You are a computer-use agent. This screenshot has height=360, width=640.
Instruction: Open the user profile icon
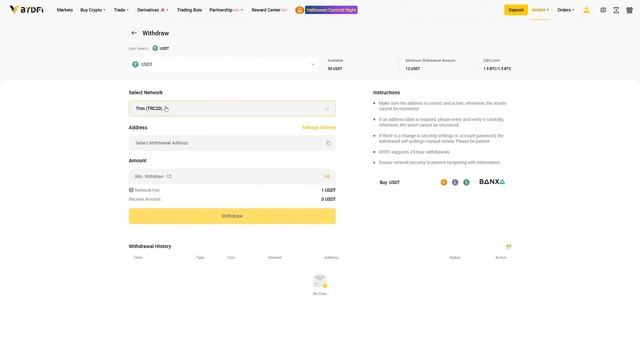click(x=586, y=10)
